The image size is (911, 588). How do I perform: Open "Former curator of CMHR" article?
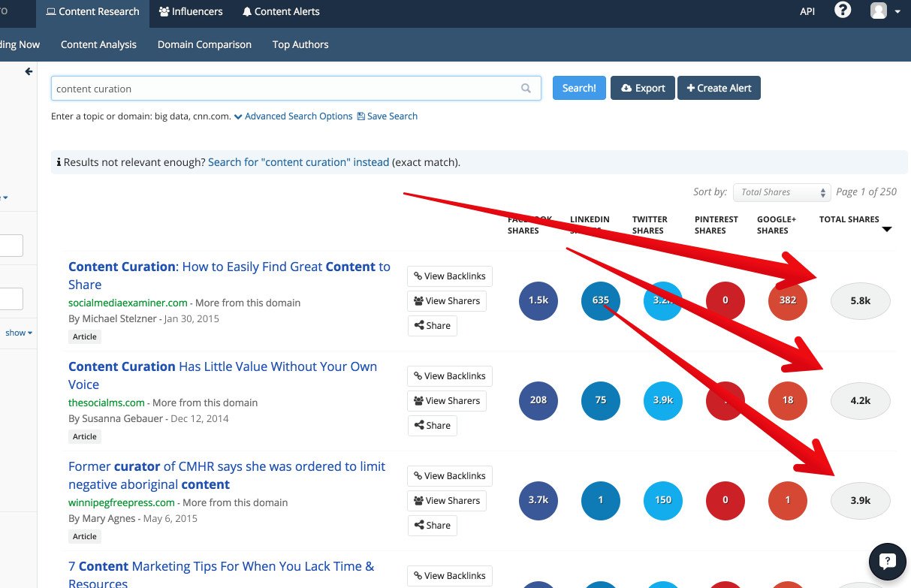tap(227, 475)
